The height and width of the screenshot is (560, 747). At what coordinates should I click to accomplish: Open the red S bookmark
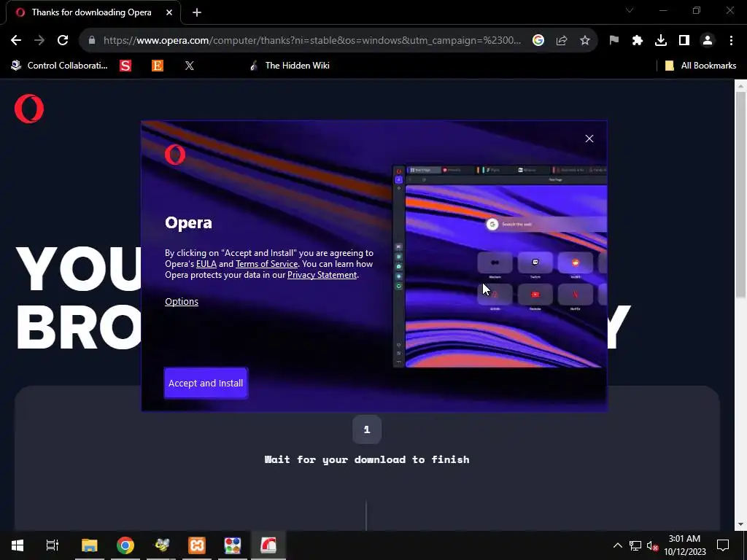coord(125,66)
